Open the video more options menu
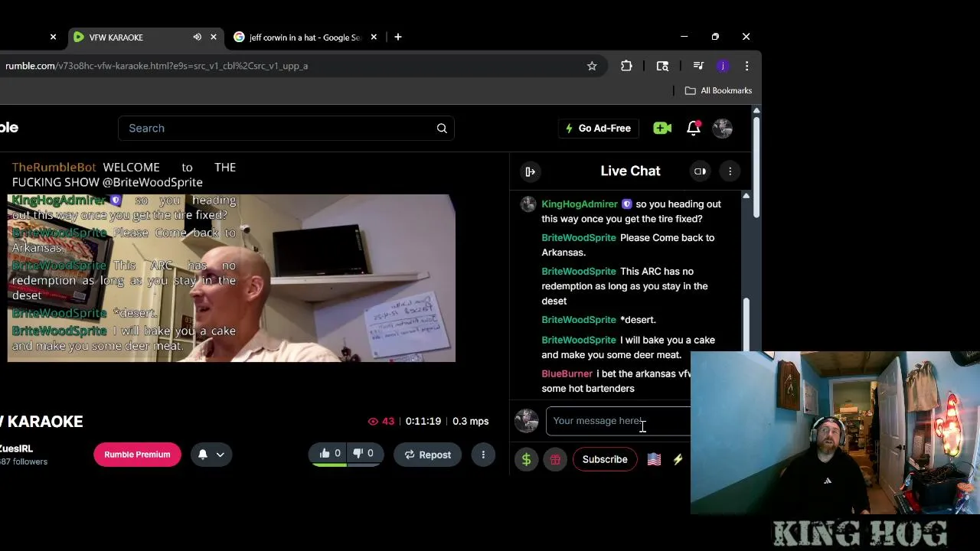This screenshot has width=980, height=551. [x=483, y=455]
